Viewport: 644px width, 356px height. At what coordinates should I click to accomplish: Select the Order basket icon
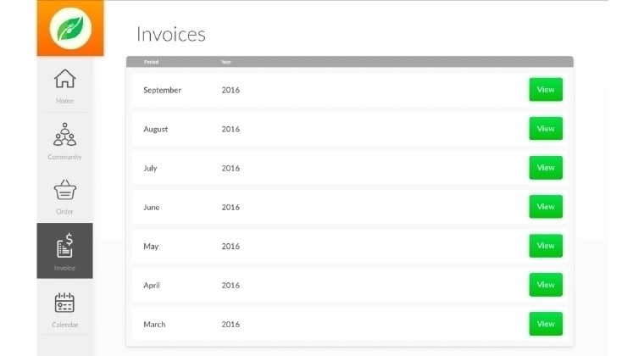(64, 190)
